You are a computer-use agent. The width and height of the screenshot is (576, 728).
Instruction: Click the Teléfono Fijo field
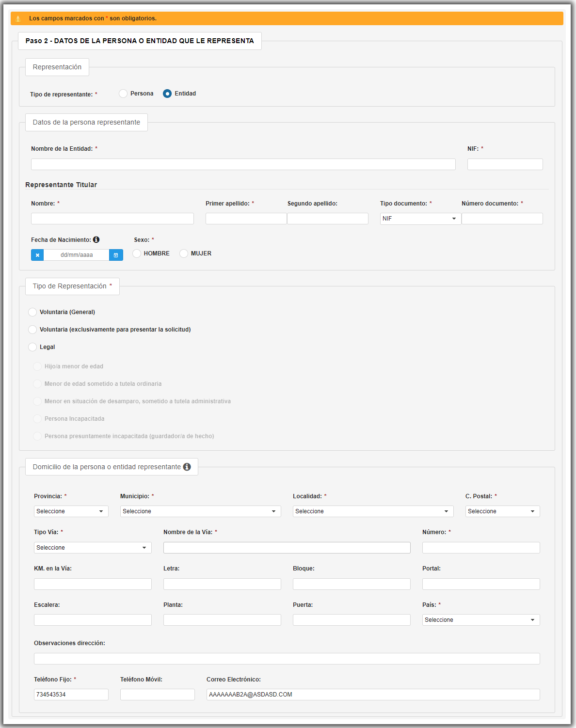pyautogui.click(x=71, y=695)
